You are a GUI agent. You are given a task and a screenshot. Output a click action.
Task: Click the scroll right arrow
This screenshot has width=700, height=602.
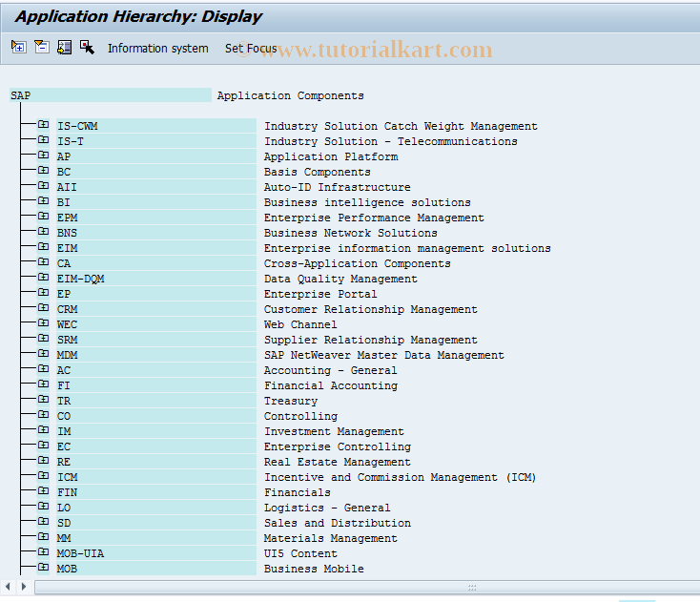[24, 587]
